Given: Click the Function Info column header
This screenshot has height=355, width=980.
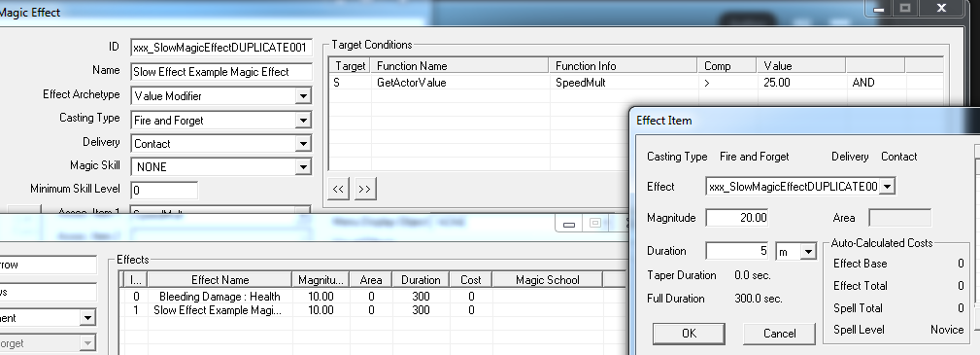Looking at the screenshot, I should point(623,66).
